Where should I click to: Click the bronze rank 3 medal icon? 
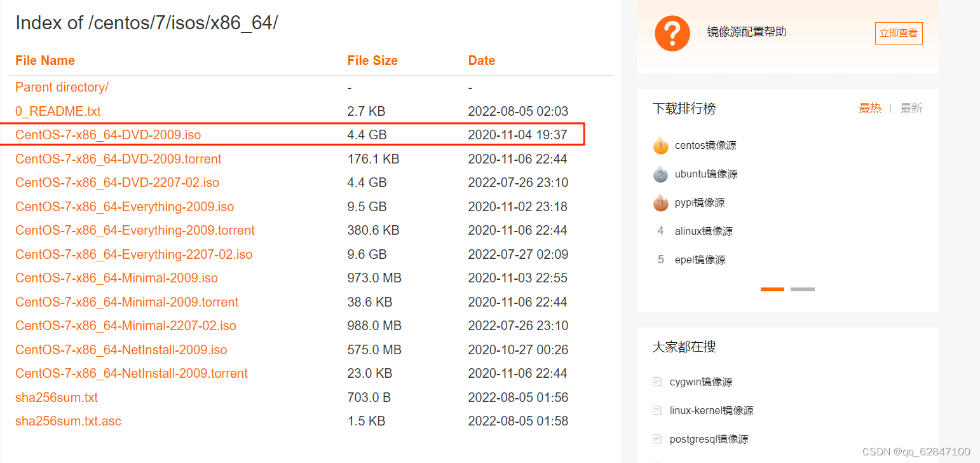pos(661,203)
